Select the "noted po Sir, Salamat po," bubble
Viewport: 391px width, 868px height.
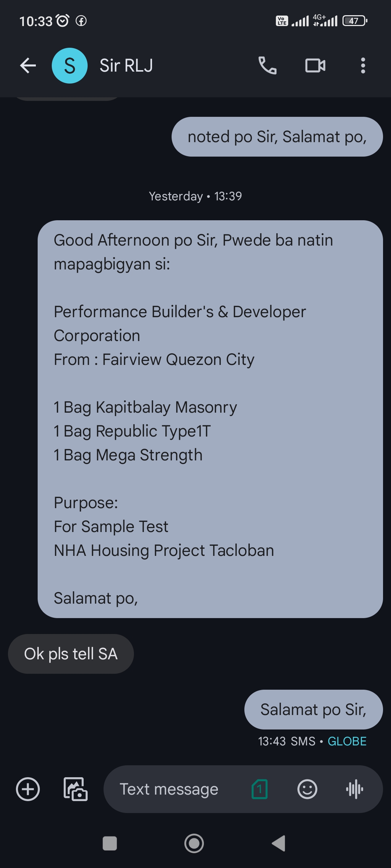[277, 137]
